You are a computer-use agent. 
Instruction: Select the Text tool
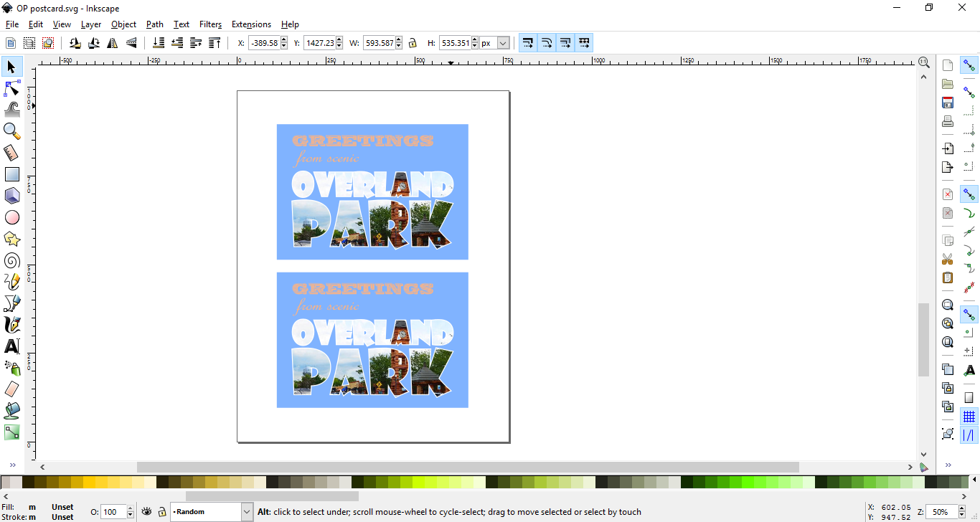pyautogui.click(x=11, y=346)
